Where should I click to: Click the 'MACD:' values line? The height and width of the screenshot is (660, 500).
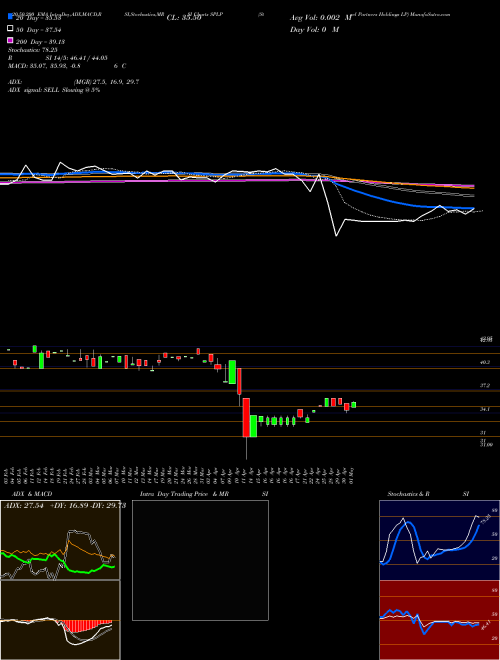[x=67, y=66]
